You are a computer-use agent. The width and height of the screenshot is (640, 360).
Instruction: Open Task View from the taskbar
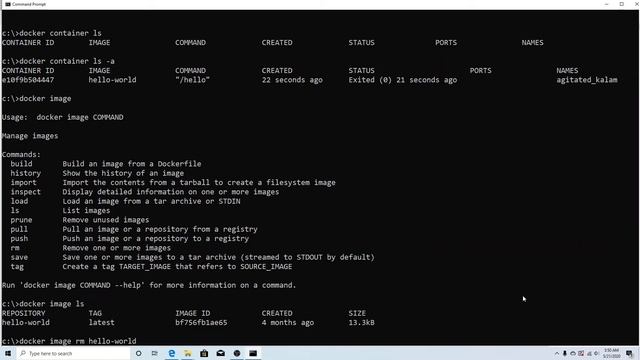pos(155,353)
